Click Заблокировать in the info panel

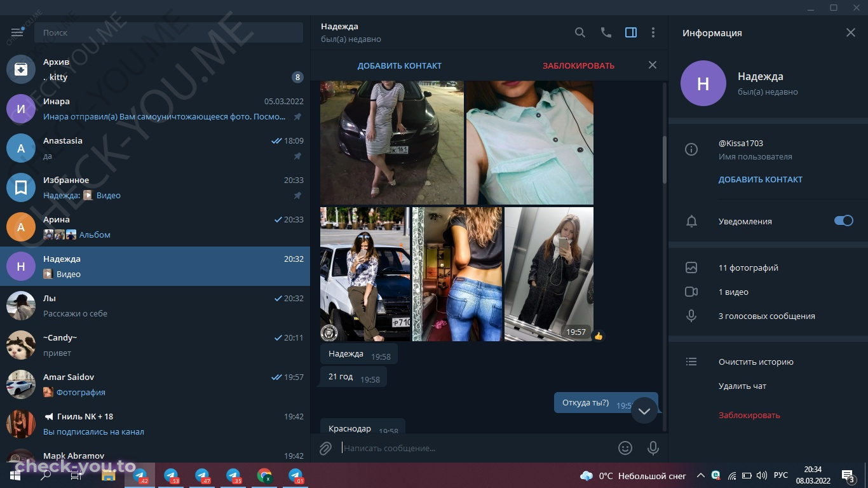pyautogui.click(x=749, y=415)
